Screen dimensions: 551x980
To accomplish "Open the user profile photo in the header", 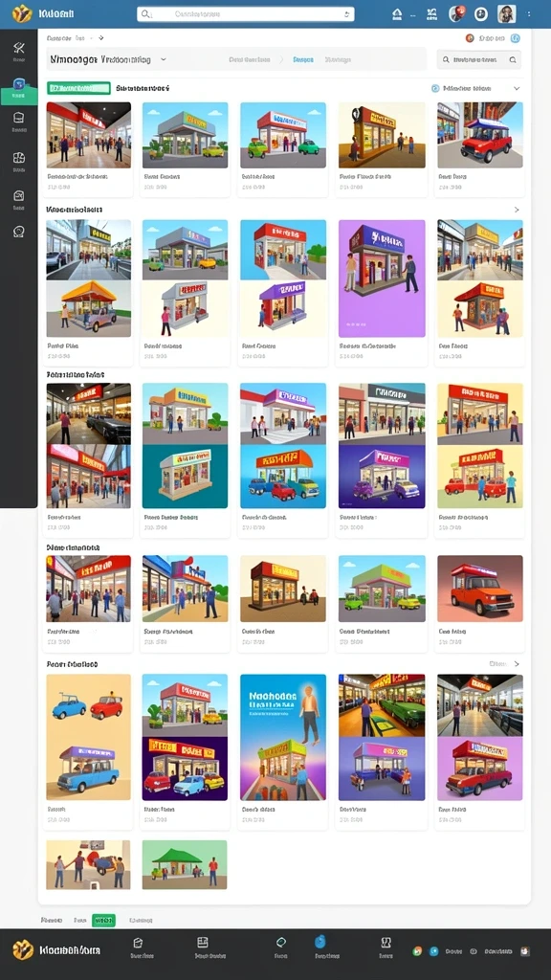I will tap(506, 13).
